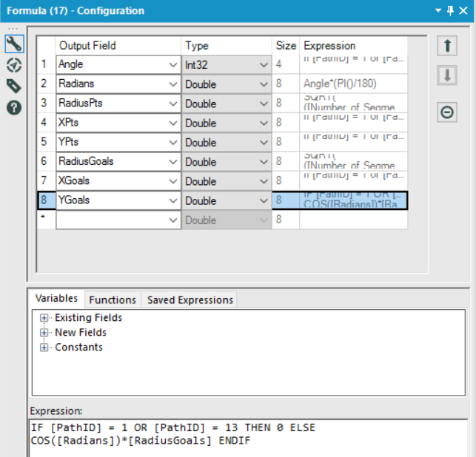Open the panel window options dropdown arrow
Viewport: 476px width, 457px height.
coord(440,11)
